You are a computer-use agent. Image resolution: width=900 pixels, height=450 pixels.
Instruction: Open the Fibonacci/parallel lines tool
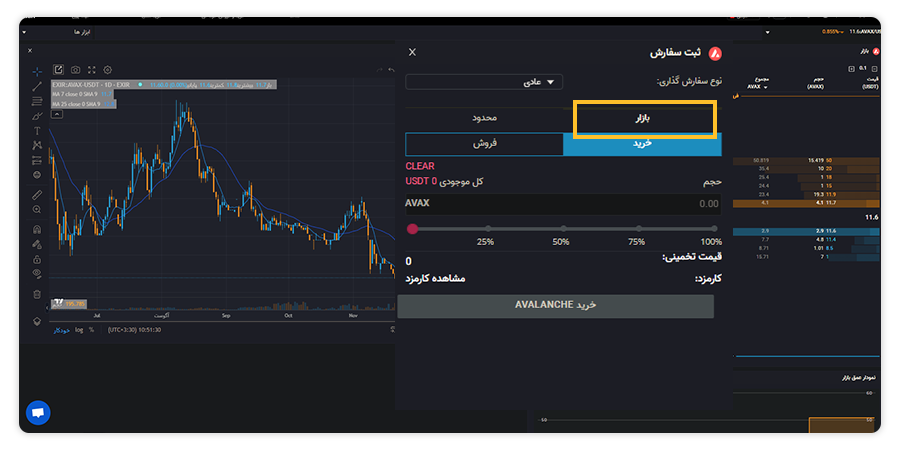pyautogui.click(x=37, y=102)
